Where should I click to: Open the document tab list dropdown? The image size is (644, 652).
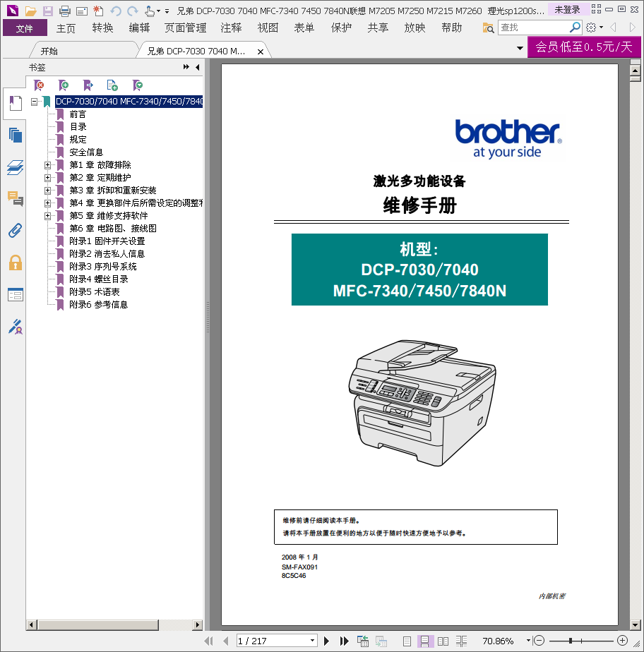pos(520,48)
